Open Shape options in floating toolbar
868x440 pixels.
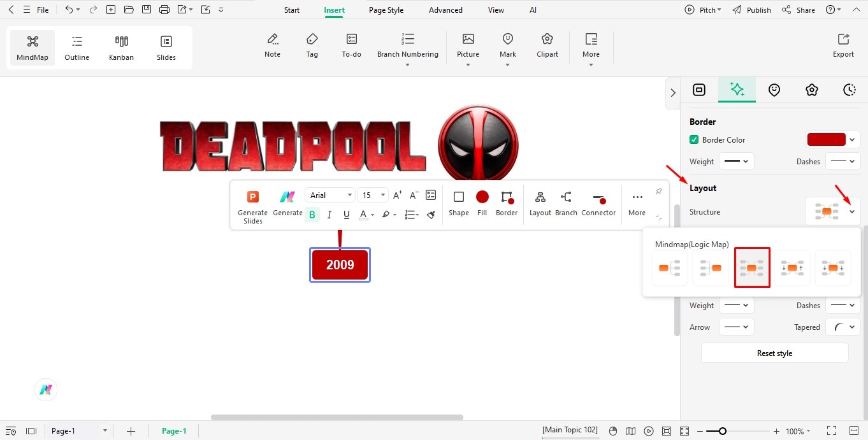click(x=459, y=203)
